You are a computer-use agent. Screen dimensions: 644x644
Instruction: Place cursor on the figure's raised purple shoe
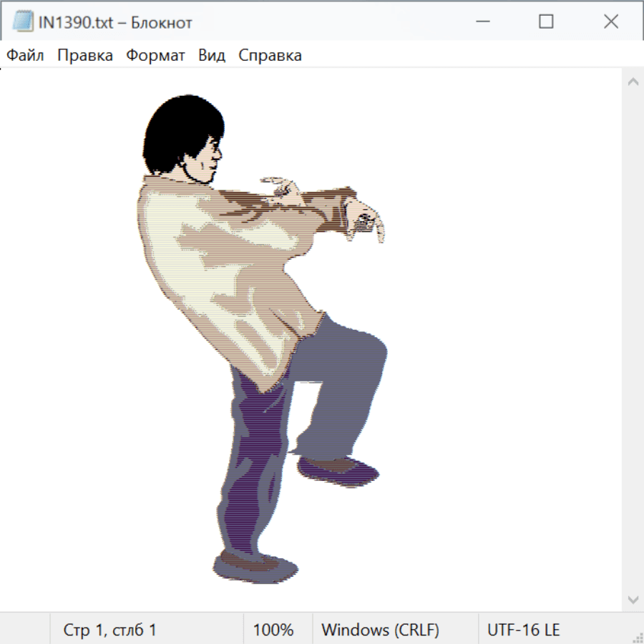click(x=338, y=469)
